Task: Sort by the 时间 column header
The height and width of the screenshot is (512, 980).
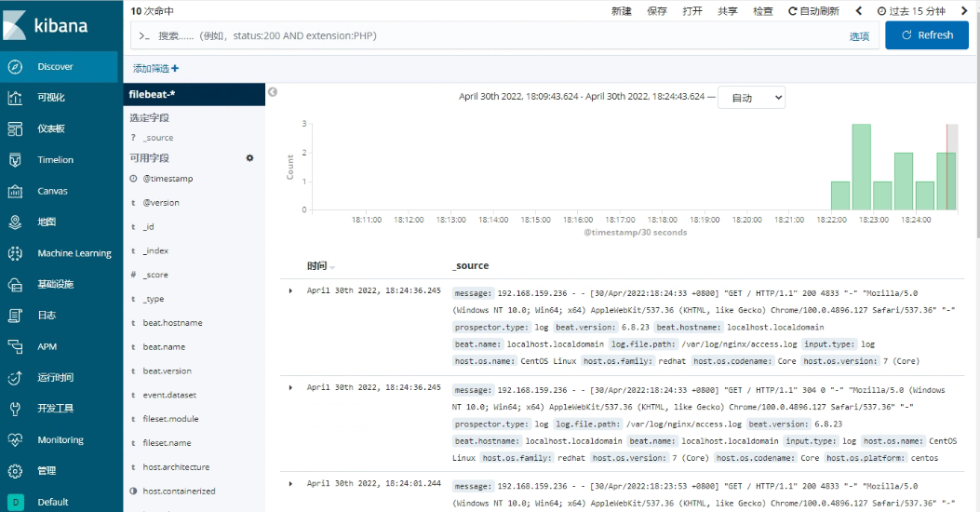Action: (321, 265)
